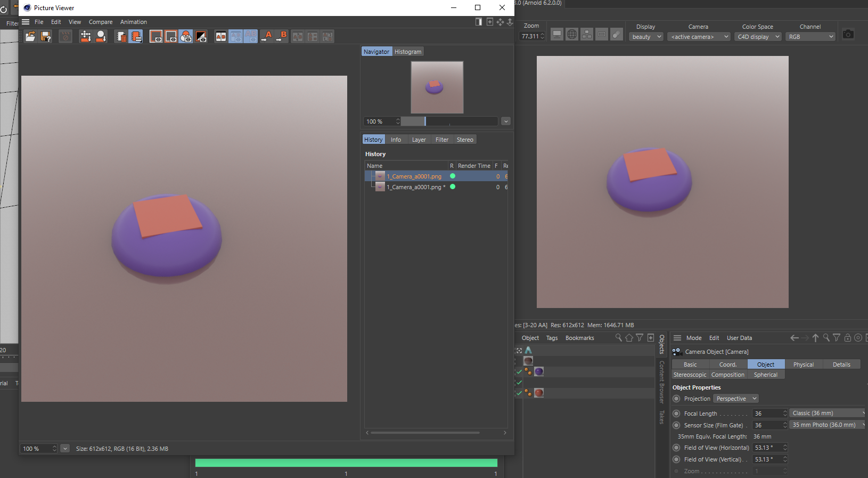Image resolution: width=868 pixels, height=478 pixels.
Task: Click the Navigator render thumbnail
Action: (x=437, y=87)
